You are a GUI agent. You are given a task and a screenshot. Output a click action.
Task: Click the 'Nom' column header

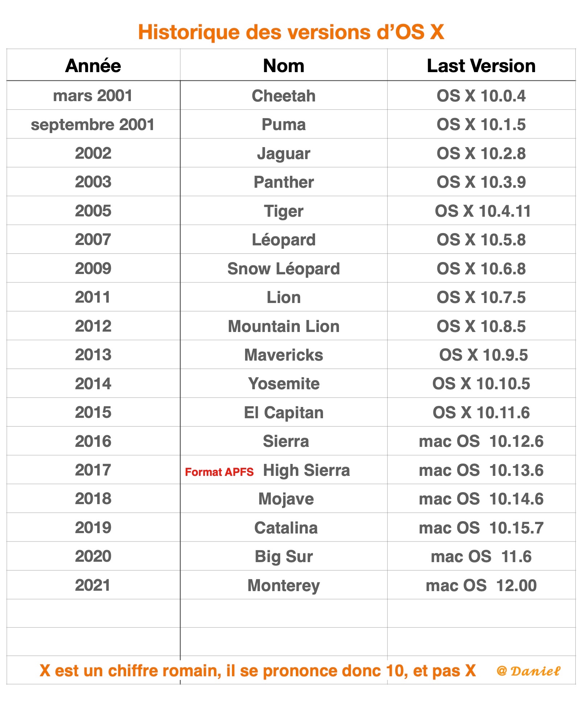pos(283,66)
